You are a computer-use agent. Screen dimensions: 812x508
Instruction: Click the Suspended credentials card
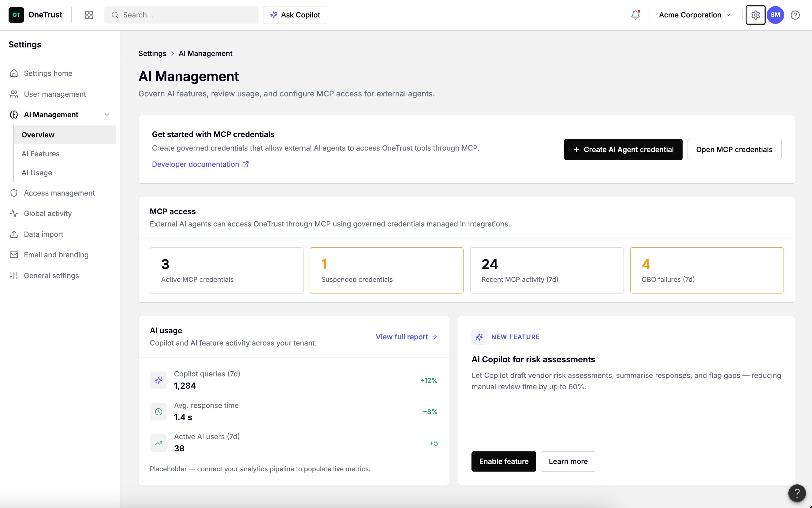pos(386,271)
